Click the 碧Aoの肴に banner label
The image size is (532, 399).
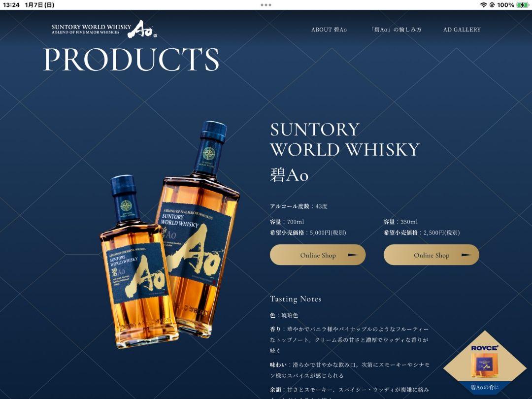pos(485,387)
